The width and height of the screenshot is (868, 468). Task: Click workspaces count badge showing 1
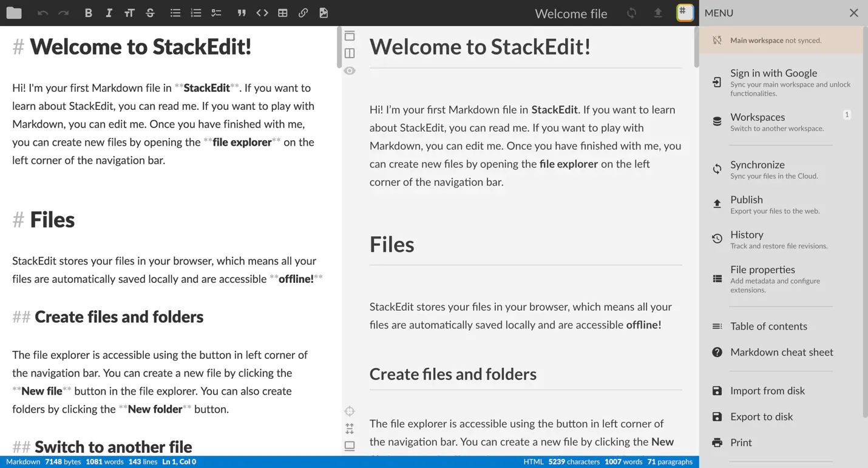click(x=847, y=115)
